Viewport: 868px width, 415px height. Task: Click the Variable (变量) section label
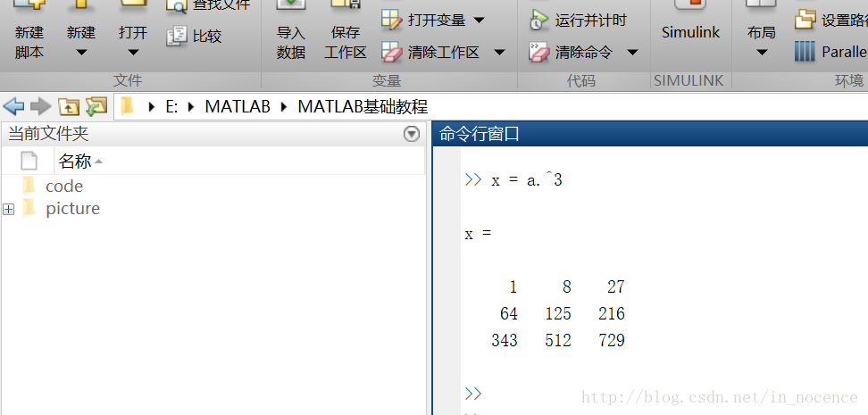click(387, 81)
